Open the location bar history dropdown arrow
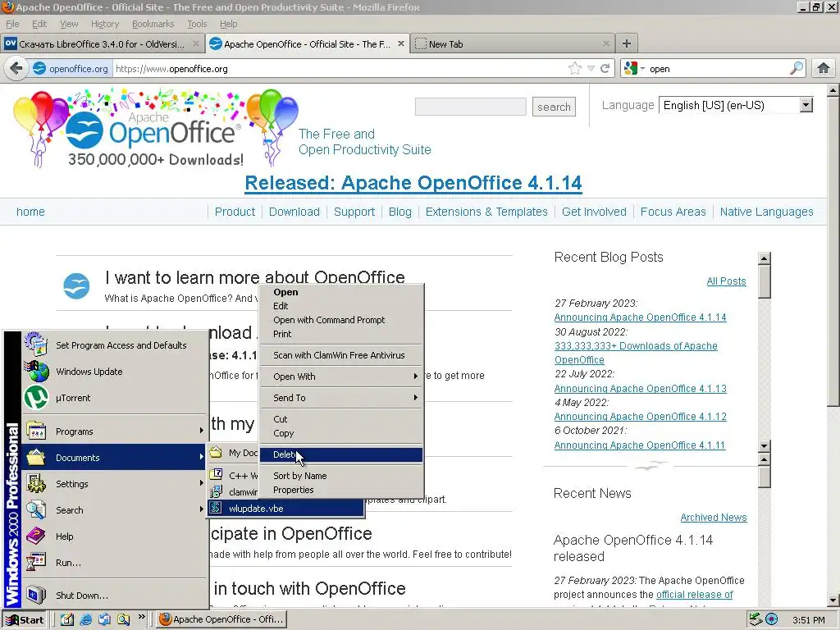The width and height of the screenshot is (840, 630). click(591, 69)
